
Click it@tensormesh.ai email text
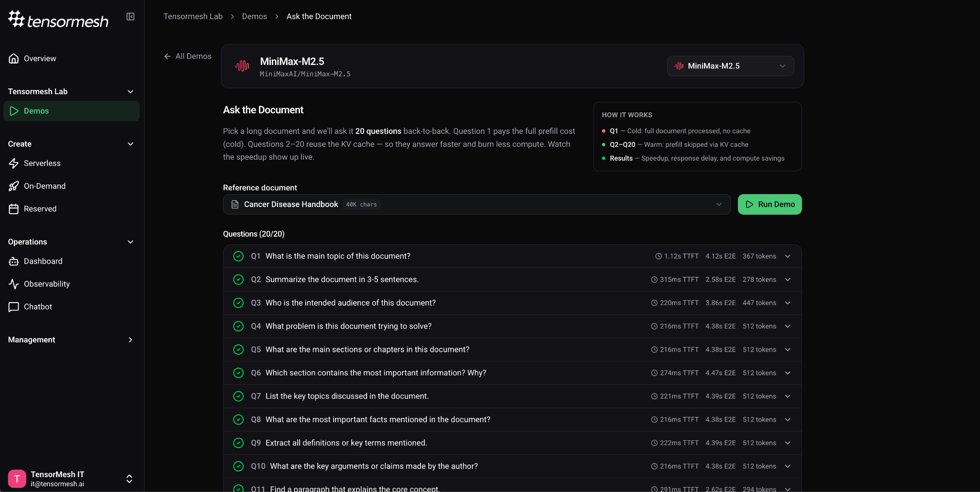[57, 484]
